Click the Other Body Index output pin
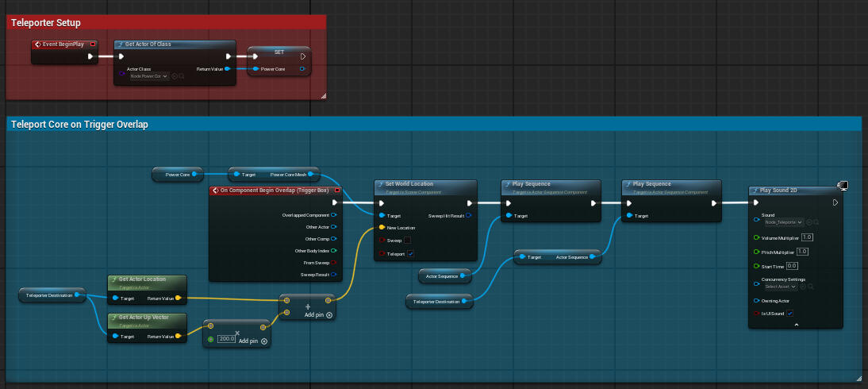Viewport: 868px width, 389px height. [333, 251]
